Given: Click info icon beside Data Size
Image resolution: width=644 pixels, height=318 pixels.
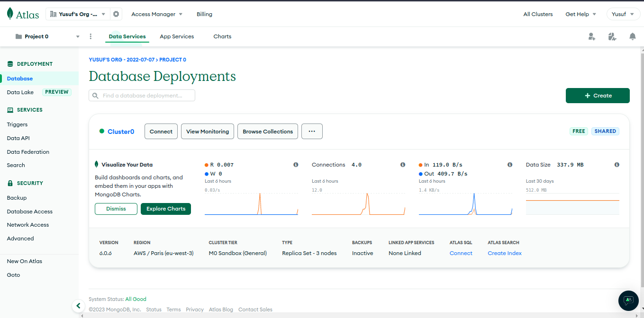Looking at the screenshot, I should coord(617,165).
